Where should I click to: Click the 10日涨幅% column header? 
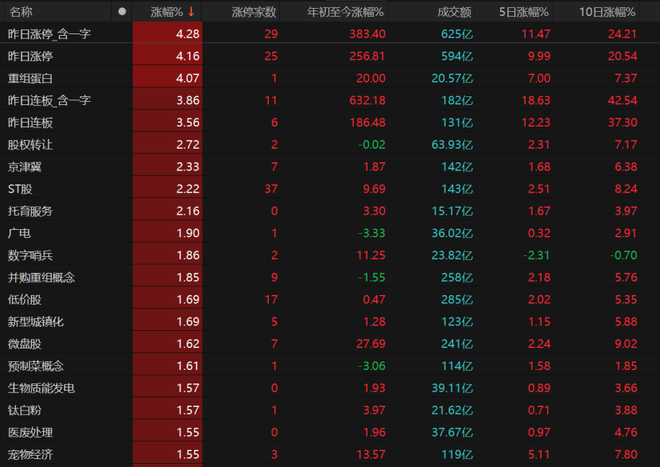(611, 12)
